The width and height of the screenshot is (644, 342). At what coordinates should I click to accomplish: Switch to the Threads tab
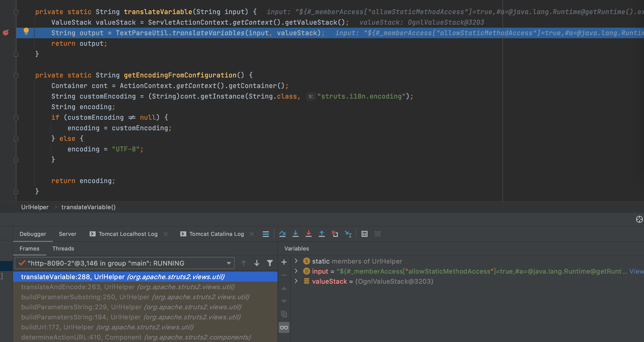click(63, 248)
